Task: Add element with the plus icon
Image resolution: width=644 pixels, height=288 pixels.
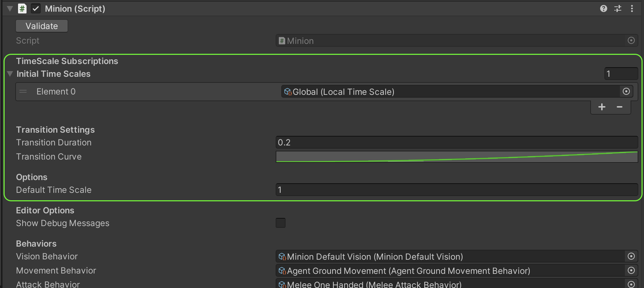Action: [x=602, y=107]
